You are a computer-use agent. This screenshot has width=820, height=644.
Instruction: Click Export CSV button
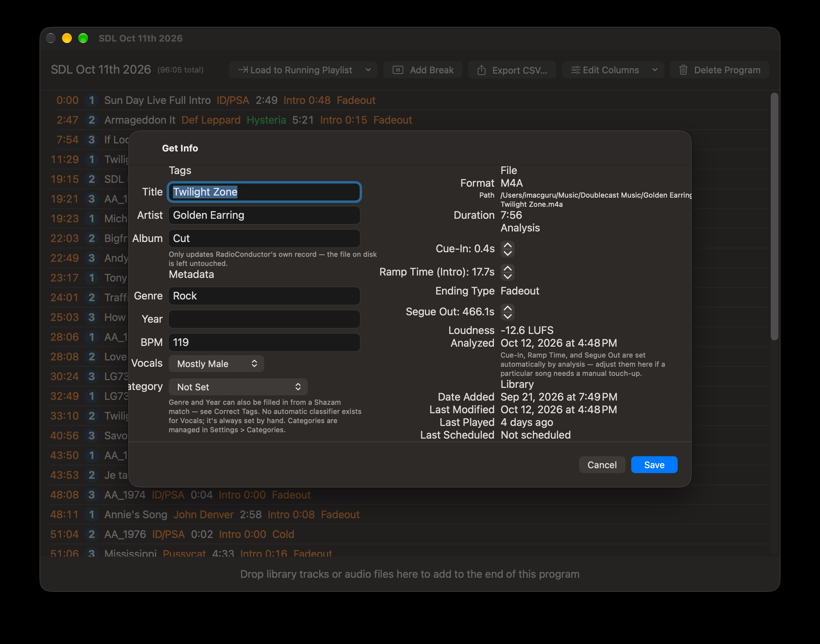coord(512,70)
